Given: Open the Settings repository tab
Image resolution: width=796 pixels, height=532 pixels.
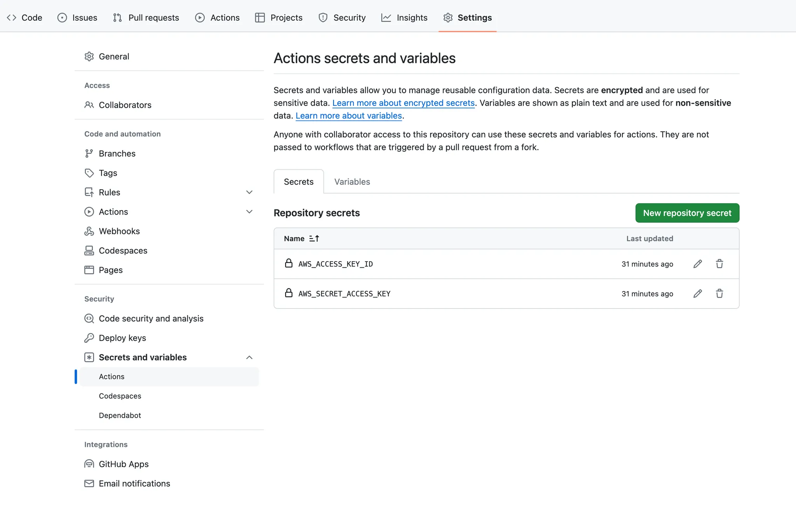Looking at the screenshot, I should [x=468, y=17].
